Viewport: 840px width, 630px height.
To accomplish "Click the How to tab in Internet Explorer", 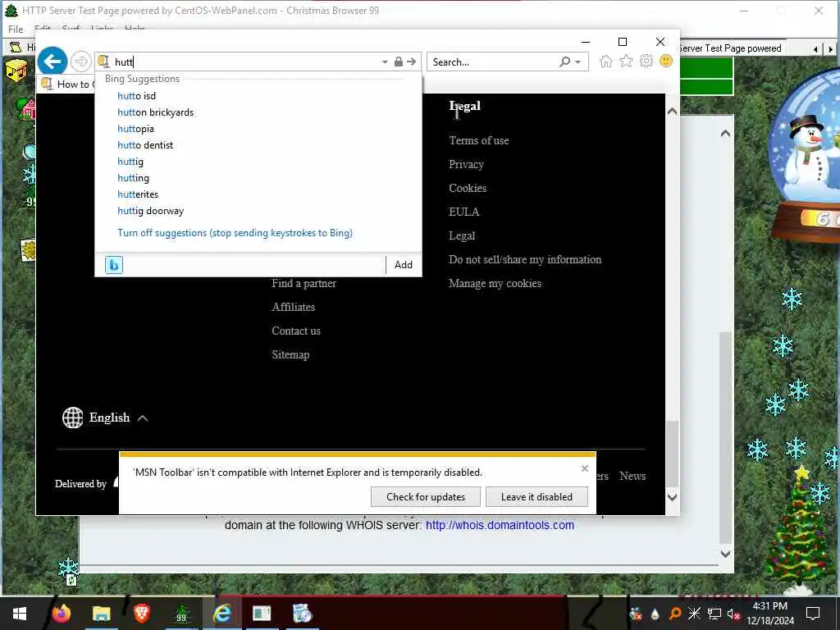I will [66, 84].
